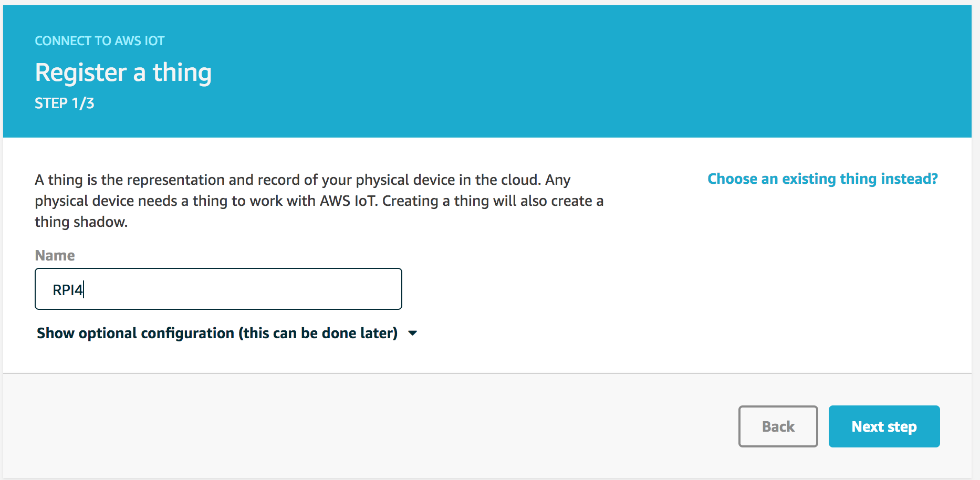Click the disclosure triangle beside optional configuration
The width and height of the screenshot is (980, 480).
(x=413, y=332)
